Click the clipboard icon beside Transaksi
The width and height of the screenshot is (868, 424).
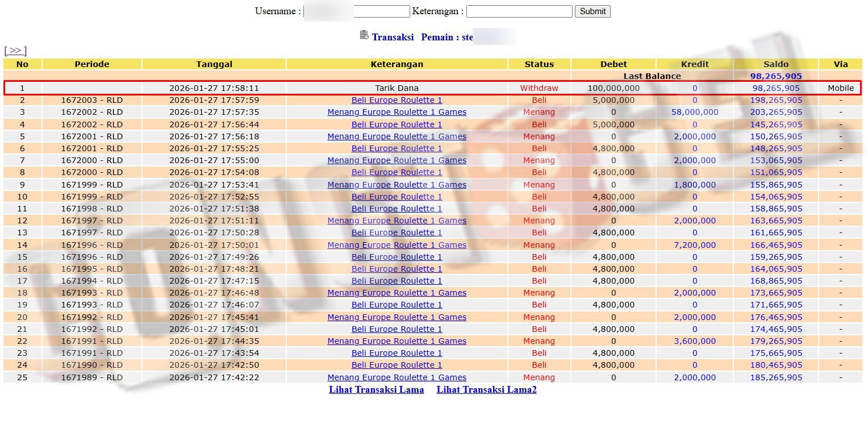coord(364,35)
